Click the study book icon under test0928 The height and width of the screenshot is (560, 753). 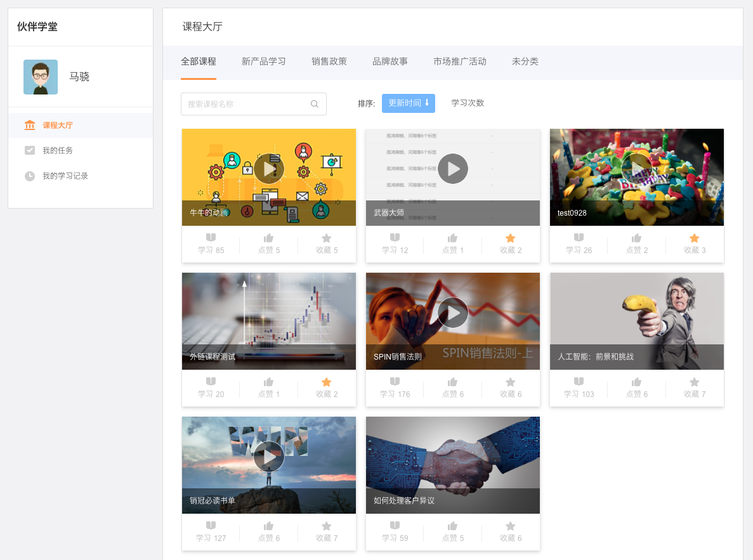point(579,238)
